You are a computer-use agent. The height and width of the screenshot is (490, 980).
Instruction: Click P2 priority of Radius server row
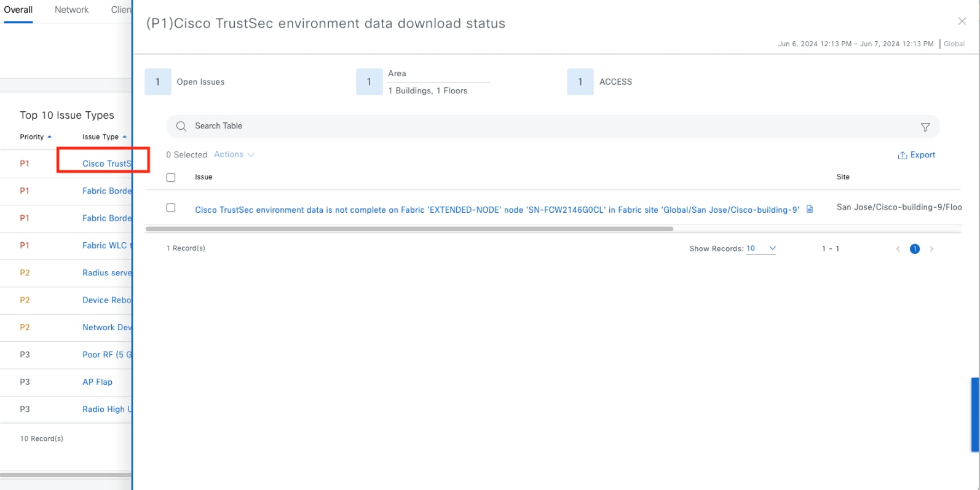click(x=25, y=273)
